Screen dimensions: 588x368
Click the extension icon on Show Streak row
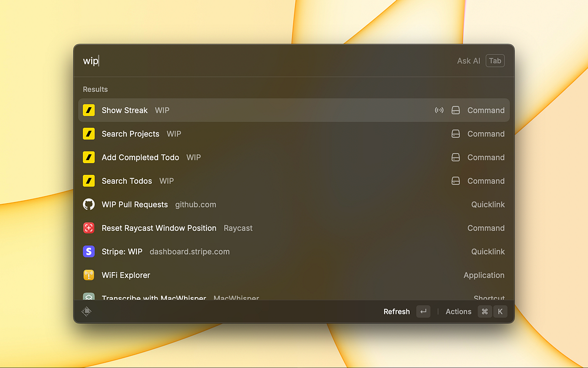(456, 110)
